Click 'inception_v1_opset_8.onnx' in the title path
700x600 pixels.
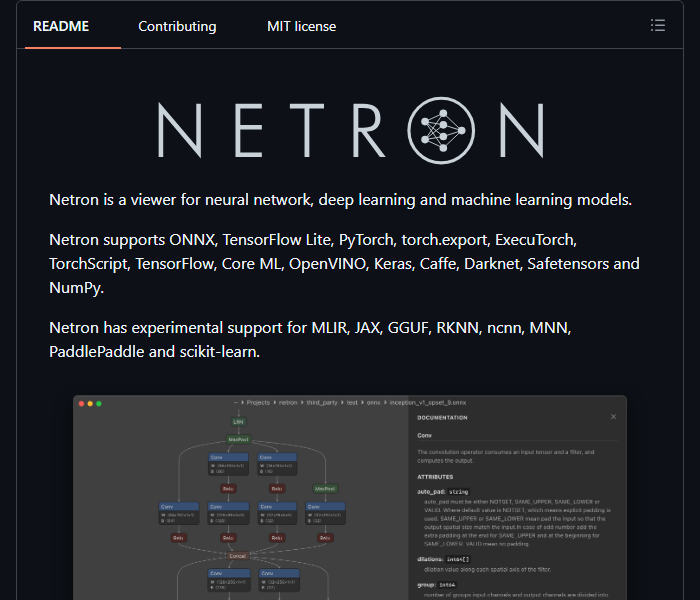coord(428,403)
